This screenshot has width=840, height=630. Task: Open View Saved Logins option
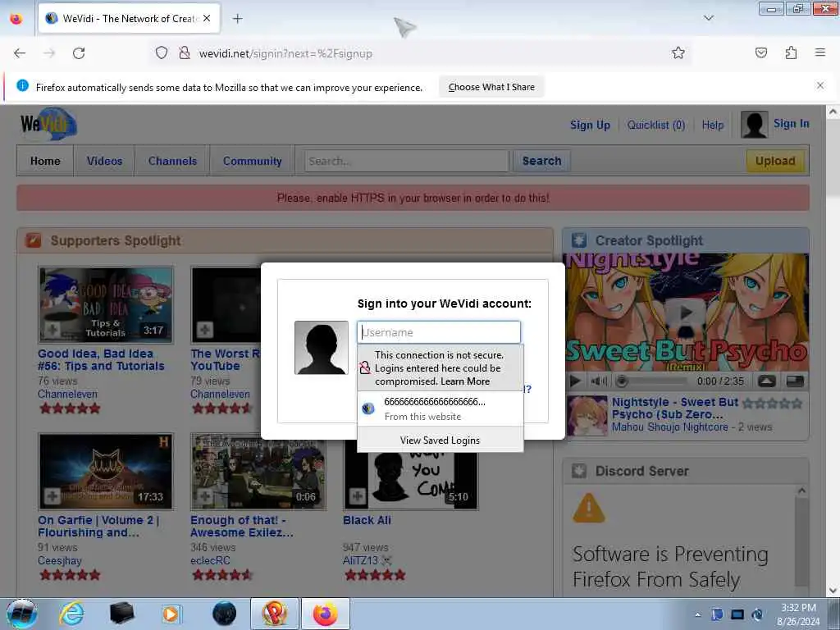[441, 440]
